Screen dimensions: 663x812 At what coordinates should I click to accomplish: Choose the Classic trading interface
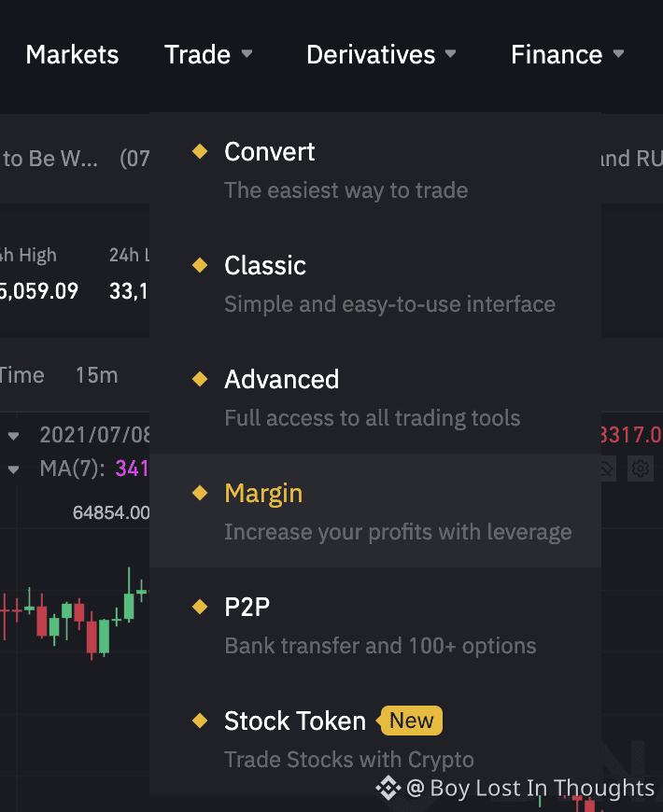[x=265, y=266]
